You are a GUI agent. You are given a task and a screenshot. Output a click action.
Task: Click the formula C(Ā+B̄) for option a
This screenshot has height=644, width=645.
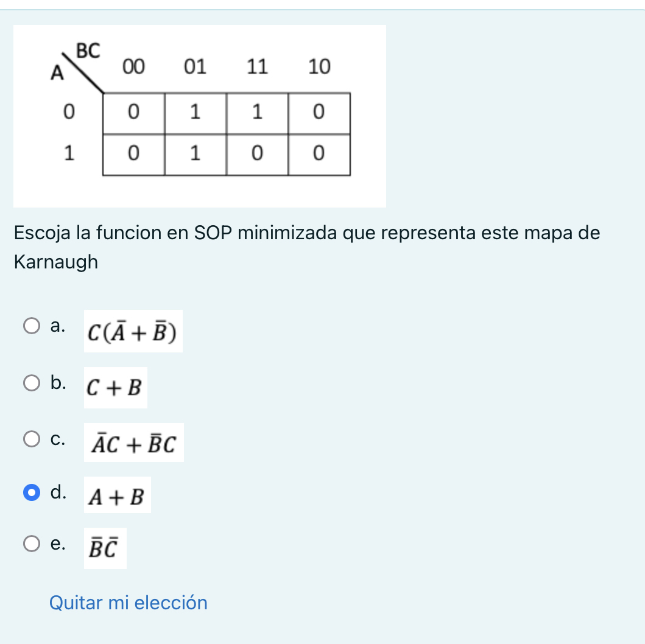(132, 333)
